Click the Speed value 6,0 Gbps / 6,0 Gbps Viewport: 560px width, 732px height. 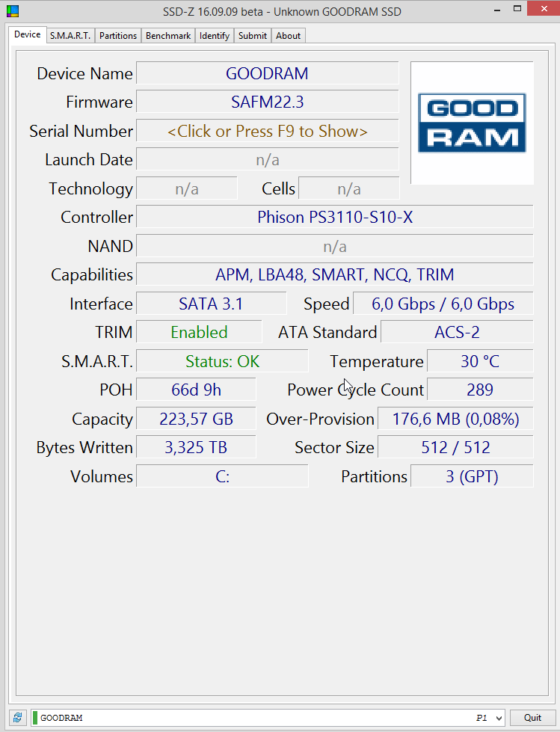(x=443, y=304)
